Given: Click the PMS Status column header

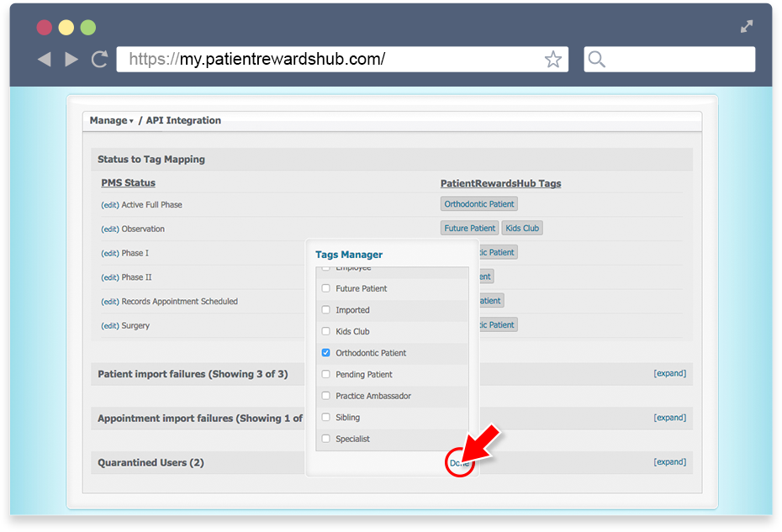Looking at the screenshot, I should coord(128,183).
